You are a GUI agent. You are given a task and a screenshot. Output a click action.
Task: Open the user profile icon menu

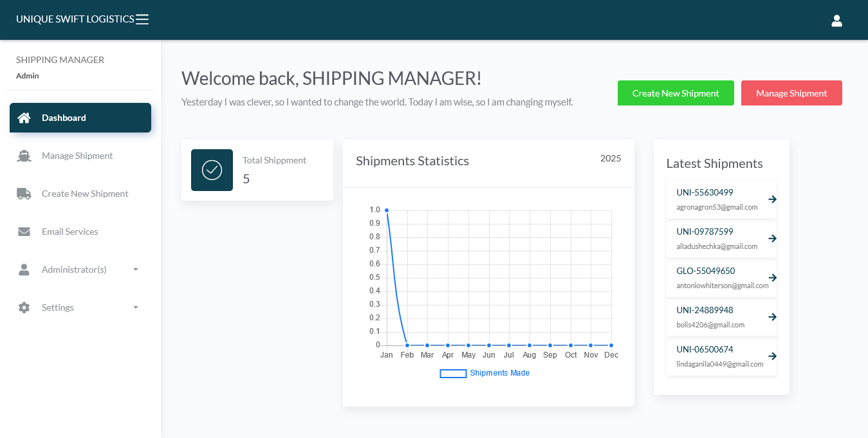point(836,21)
